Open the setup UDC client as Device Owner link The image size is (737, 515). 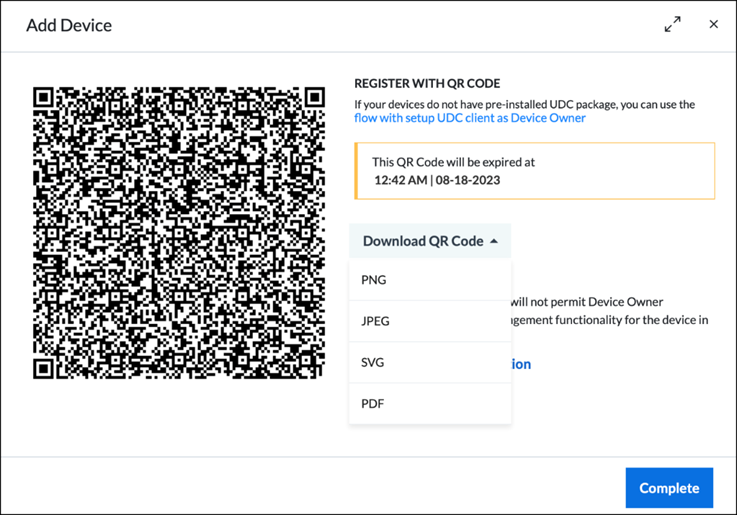click(x=470, y=118)
